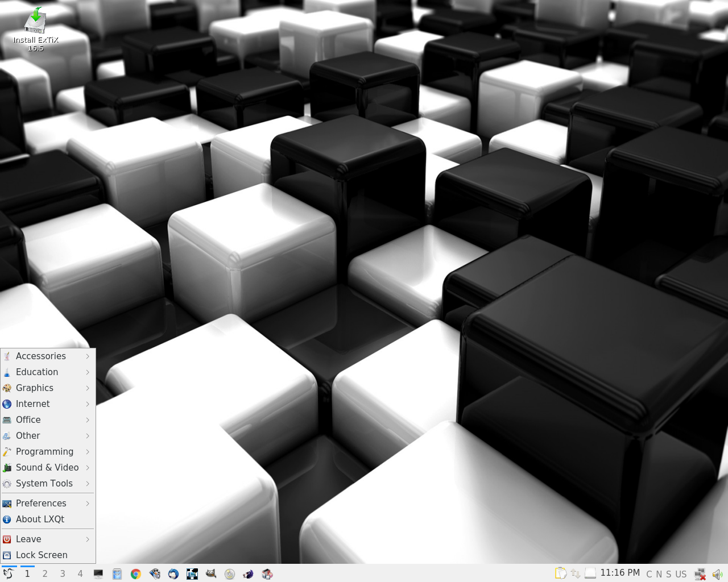Viewport: 728px width, 582px height.
Task: Open the clipboard manager tray icon
Action: [561, 573]
